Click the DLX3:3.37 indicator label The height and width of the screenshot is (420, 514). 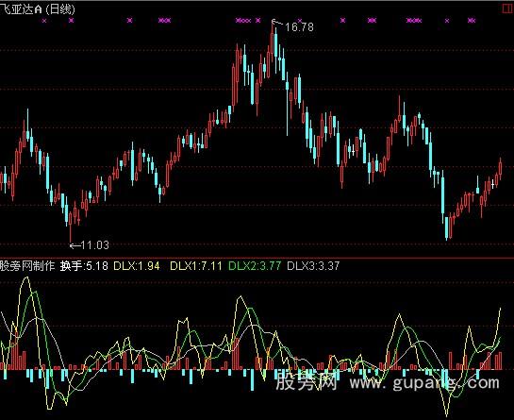[x=313, y=266]
